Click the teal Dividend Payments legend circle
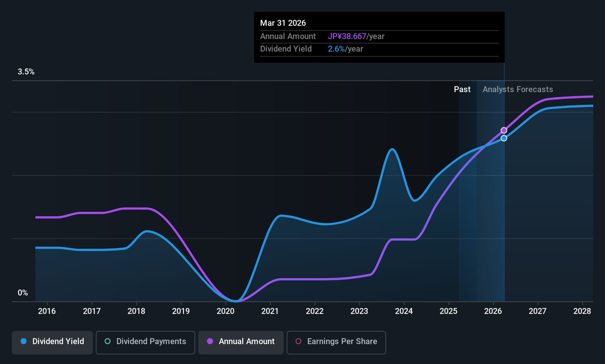Viewport: 605px width, 364px height. point(108,341)
